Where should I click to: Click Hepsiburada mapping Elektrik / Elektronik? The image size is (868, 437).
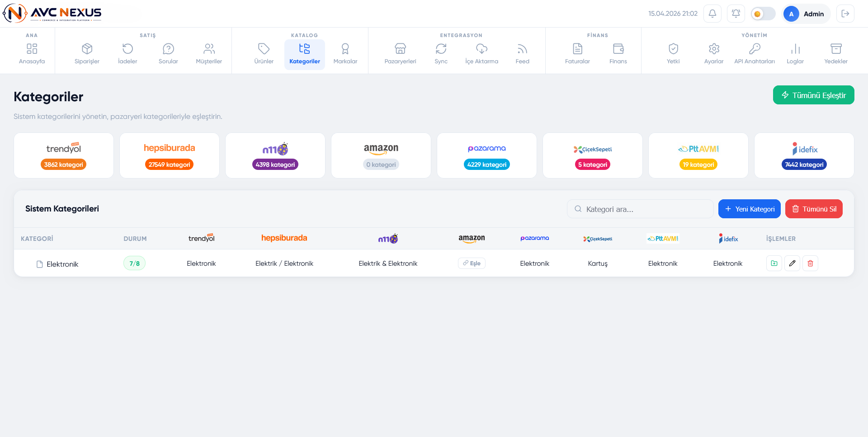(284, 263)
